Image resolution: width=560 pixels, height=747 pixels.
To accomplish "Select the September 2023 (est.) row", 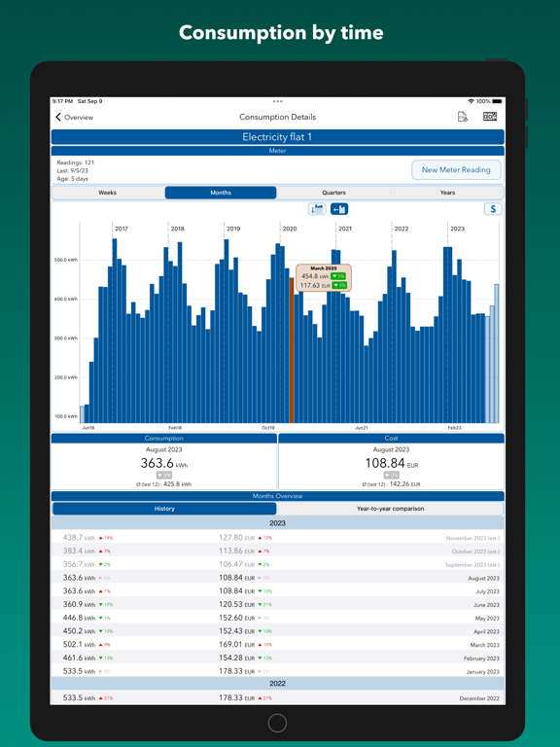I will coord(278,564).
